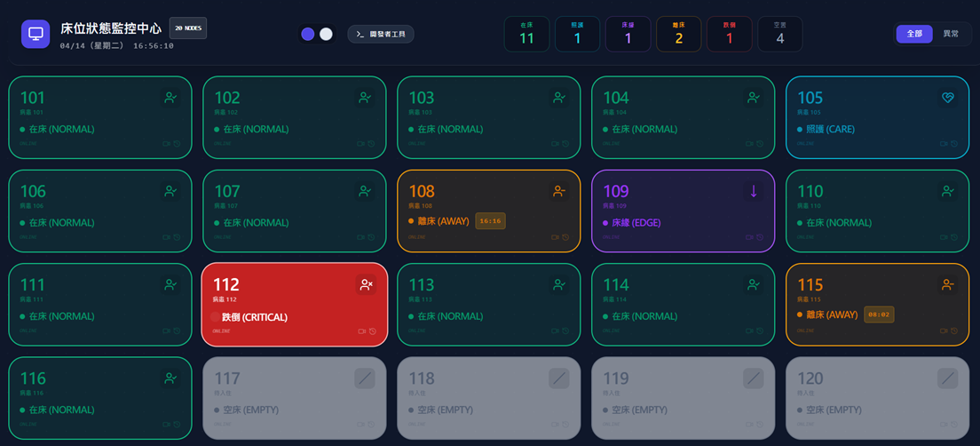The width and height of the screenshot is (980, 446).
Task: Open the camera icon on bed 108
Action: (555, 237)
